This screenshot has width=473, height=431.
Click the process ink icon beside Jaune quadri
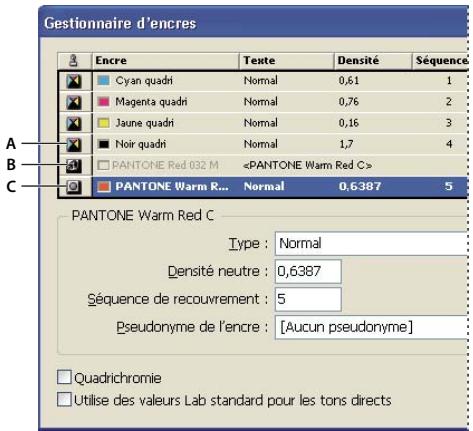pyautogui.click(x=74, y=123)
